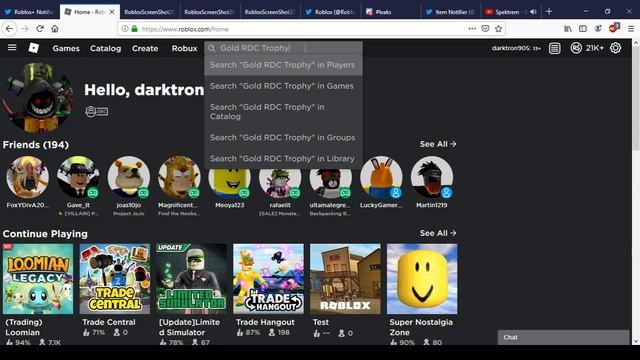Click the red extension icon with badge
This screenshot has width=640, height=360.
614,28
